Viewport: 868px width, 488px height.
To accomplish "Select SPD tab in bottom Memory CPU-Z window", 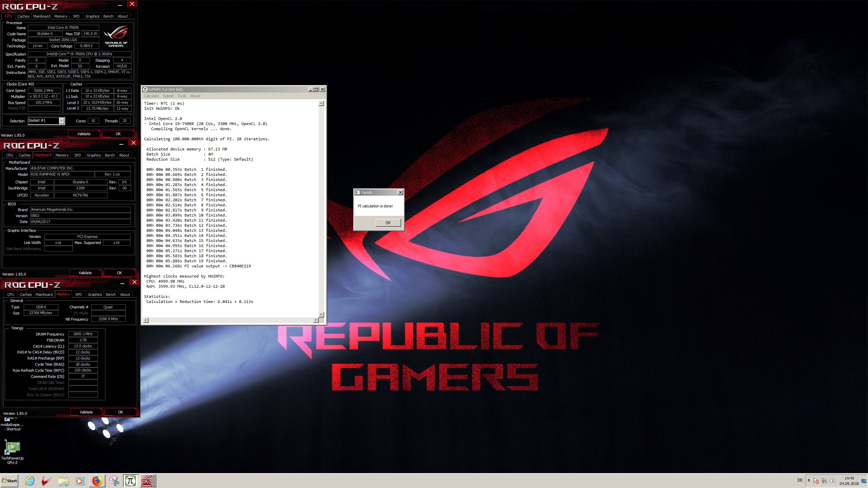I will 79,294.
